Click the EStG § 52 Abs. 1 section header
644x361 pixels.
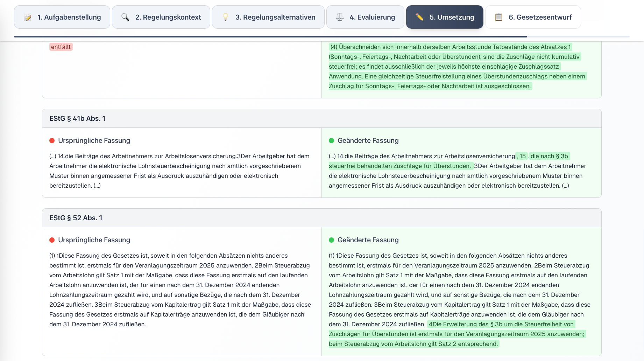coord(76,218)
